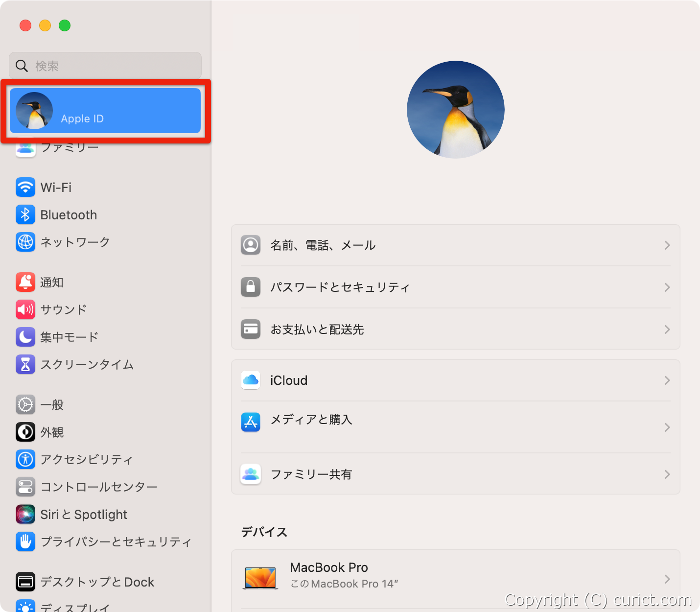Open Siri と Spotlight label

tap(84, 515)
